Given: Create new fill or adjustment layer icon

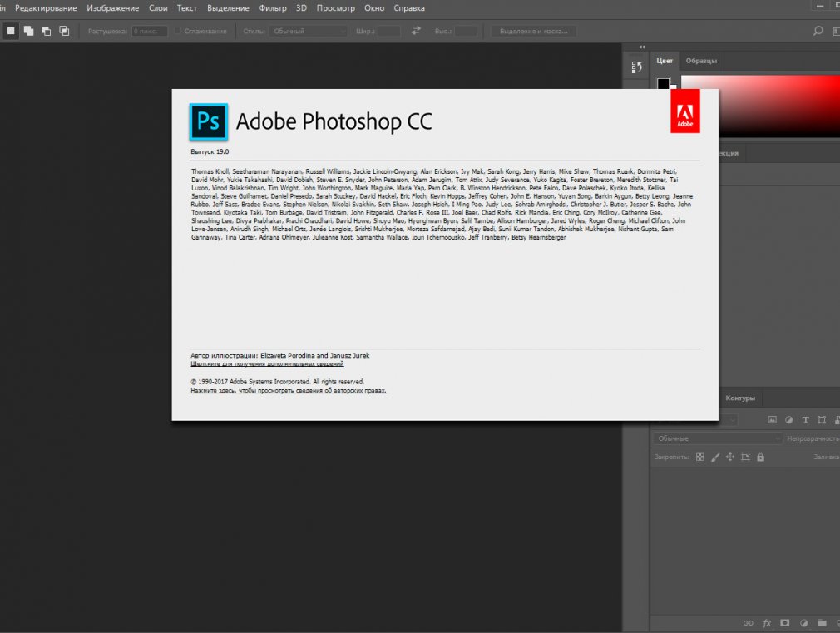Looking at the screenshot, I should pyautogui.click(x=803, y=623).
